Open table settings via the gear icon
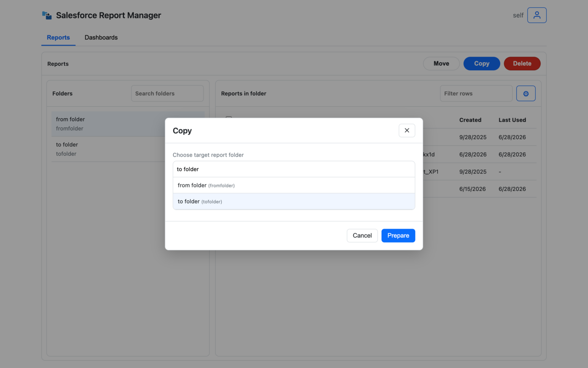588x368 pixels. 526,93
